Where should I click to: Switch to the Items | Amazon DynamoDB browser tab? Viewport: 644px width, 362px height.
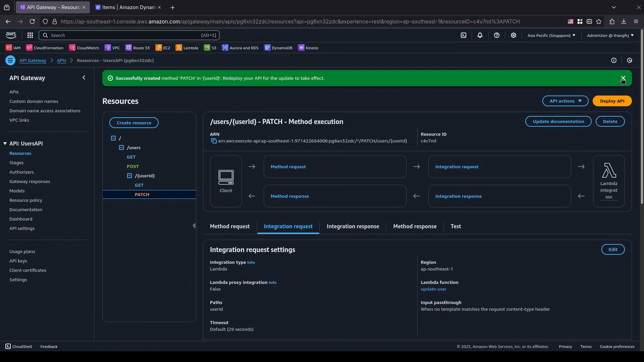(x=128, y=7)
